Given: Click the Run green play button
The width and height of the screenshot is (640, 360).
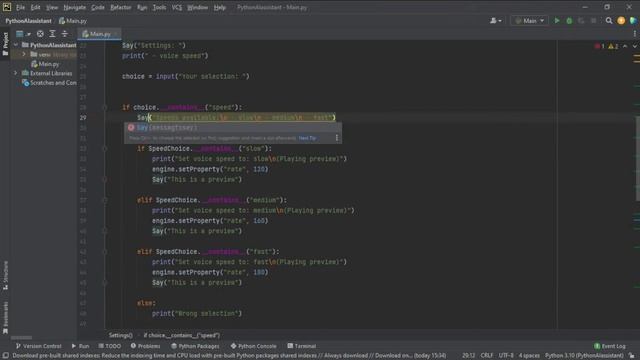Looking at the screenshot, I should pyautogui.click(x=557, y=20).
